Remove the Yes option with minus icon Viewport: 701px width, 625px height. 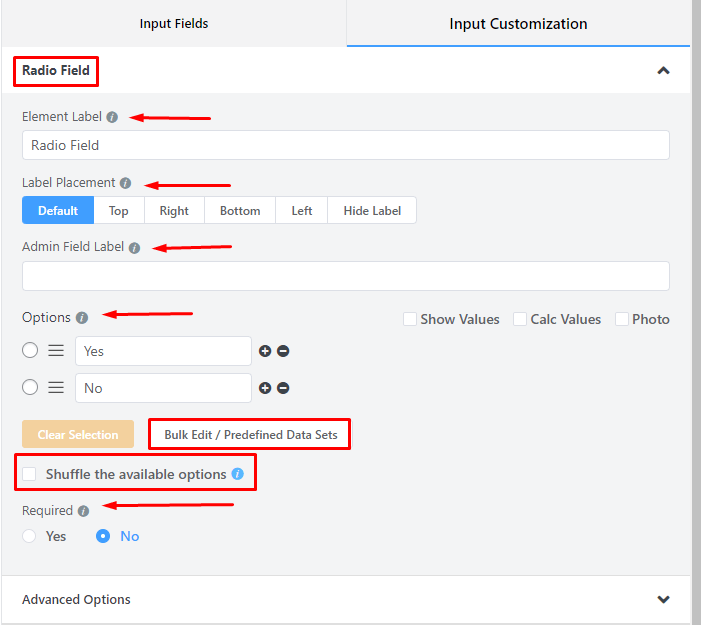283,351
